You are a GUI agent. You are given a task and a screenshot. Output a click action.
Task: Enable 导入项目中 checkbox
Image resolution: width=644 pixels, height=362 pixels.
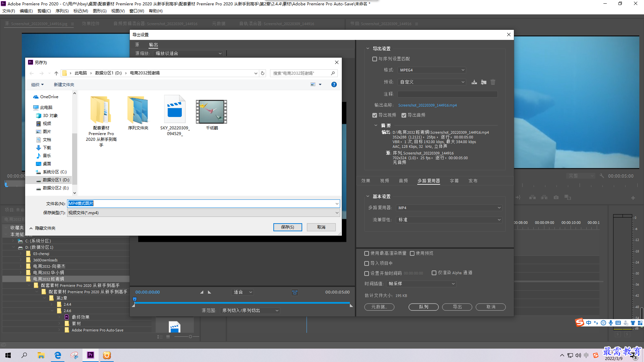pos(367,263)
